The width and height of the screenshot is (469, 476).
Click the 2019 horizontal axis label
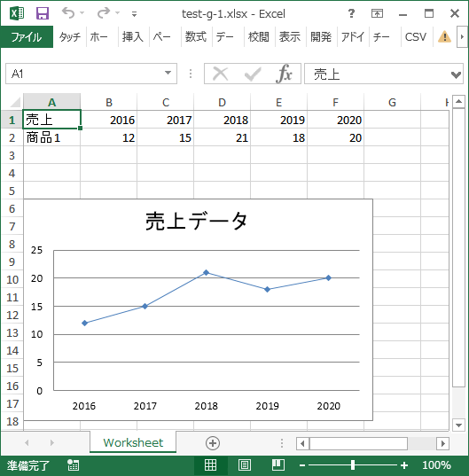click(x=267, y=406)
